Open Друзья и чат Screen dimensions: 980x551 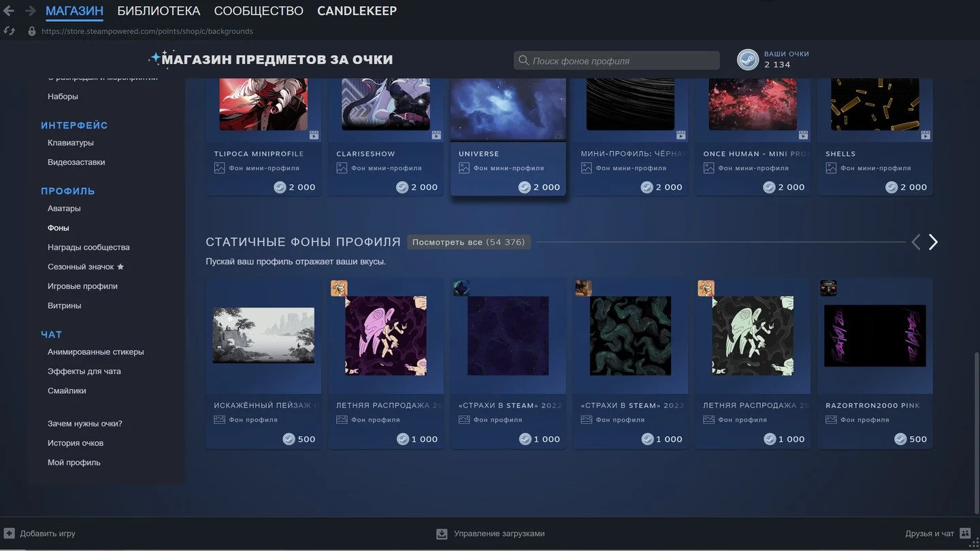938,534
